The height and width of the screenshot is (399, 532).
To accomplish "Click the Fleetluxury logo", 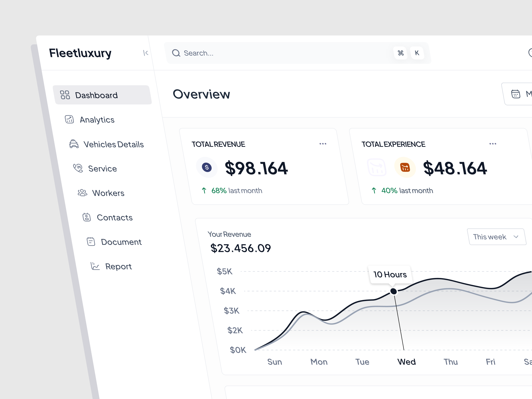I will (x=80, y=53).
